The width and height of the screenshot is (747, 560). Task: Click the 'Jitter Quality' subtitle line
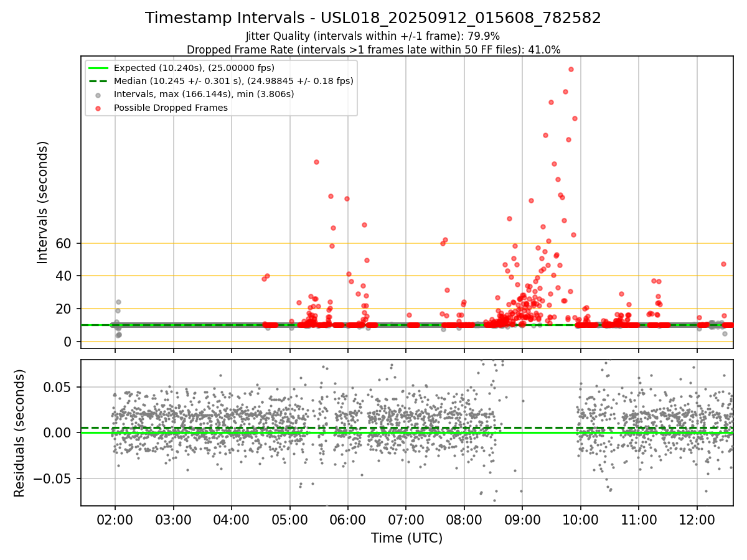pos(374,37)
